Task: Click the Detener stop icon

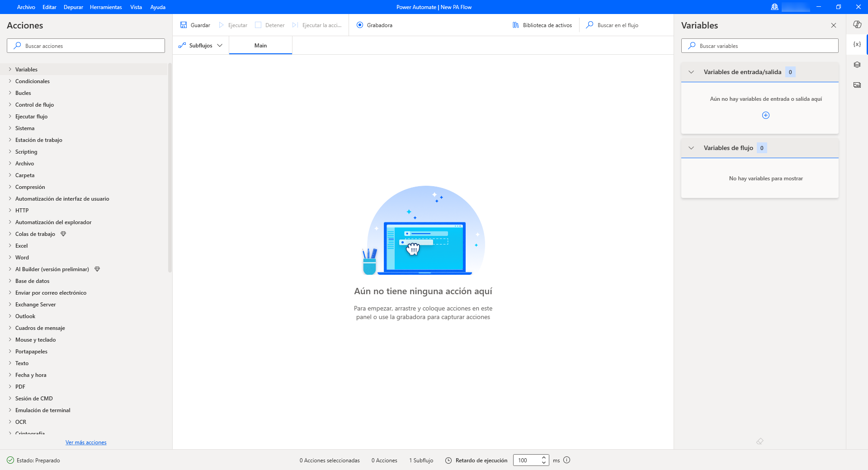Action: pyautogui.click(x=258, y=25)
